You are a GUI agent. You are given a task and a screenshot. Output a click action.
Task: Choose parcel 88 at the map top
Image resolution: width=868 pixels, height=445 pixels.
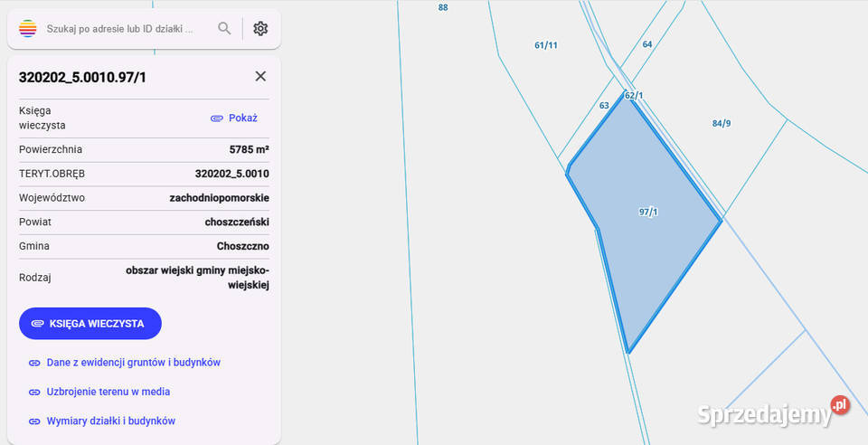442,7
